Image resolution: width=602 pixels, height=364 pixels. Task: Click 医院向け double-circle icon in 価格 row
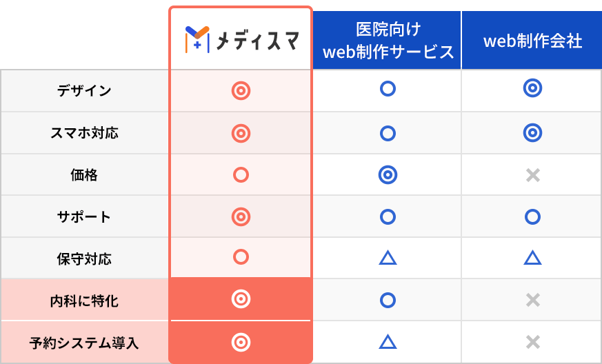[388, 174]
